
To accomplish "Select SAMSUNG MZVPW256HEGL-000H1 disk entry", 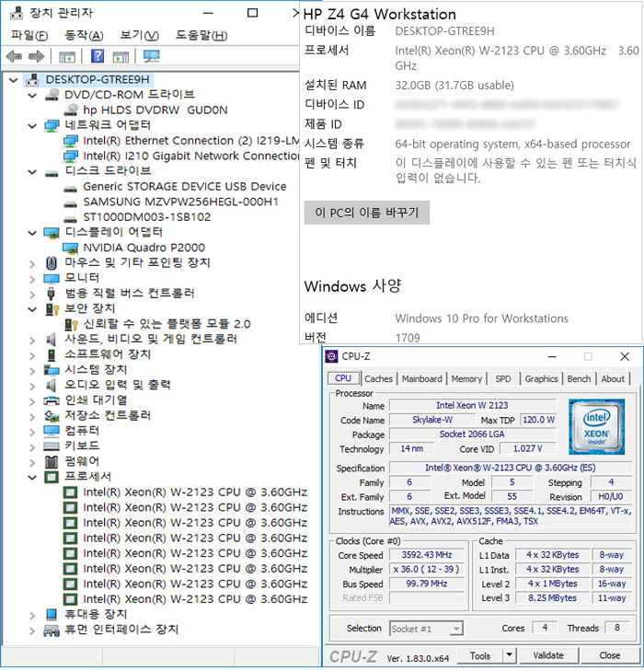I will tap(180, 202).
